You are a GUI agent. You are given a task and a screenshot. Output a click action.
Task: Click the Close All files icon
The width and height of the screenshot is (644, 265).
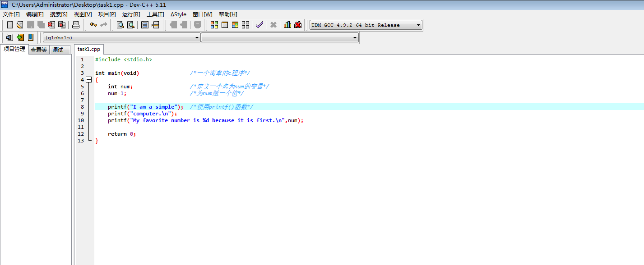[62, 25]
